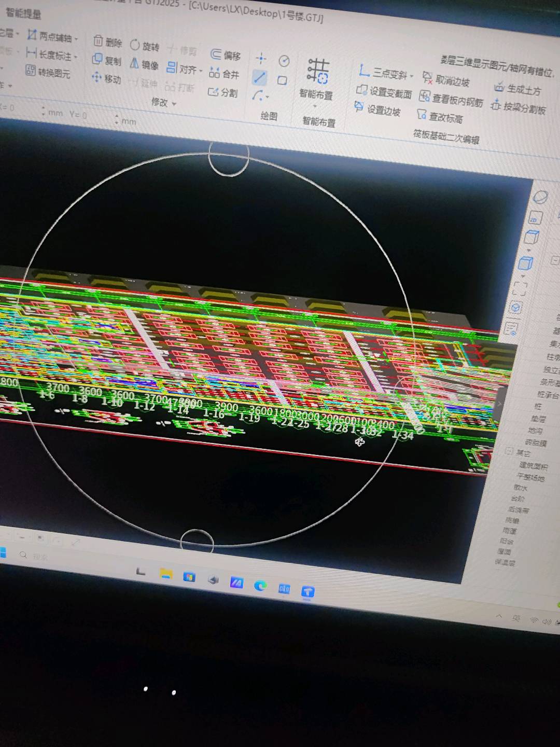
Task: Open Microsoft Edge from taskbar
Action: (260, 586)
